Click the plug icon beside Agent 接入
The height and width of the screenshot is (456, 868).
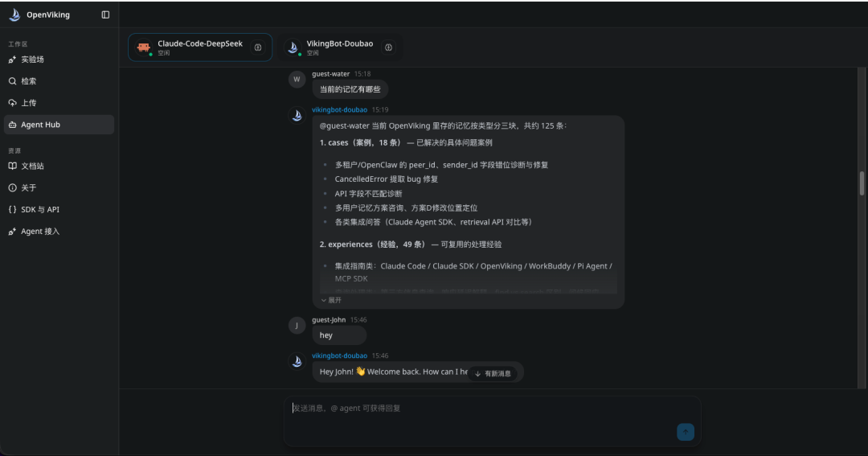(x=12, y=231)
